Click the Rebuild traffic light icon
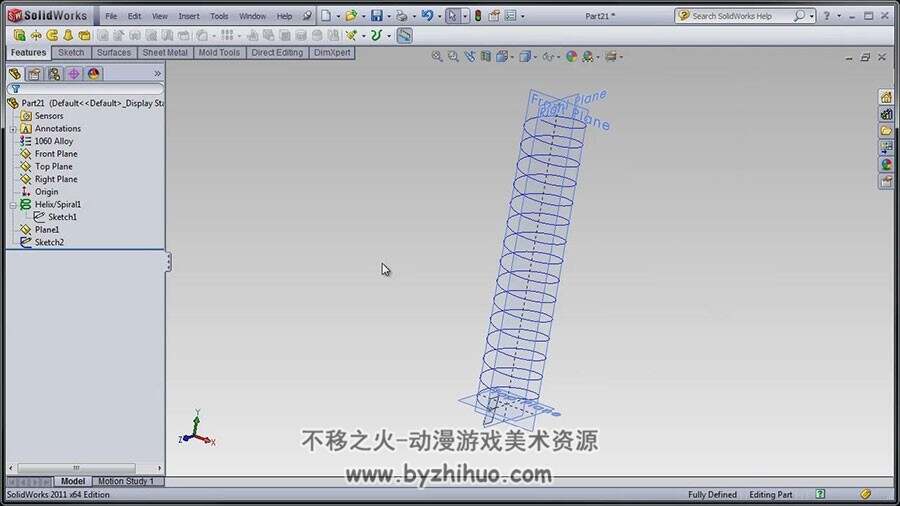900x506 pixels. [x=478, y=16]
